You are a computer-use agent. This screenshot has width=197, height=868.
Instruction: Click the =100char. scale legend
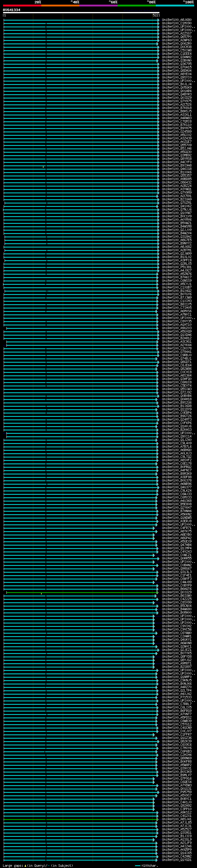coord(146,866)
